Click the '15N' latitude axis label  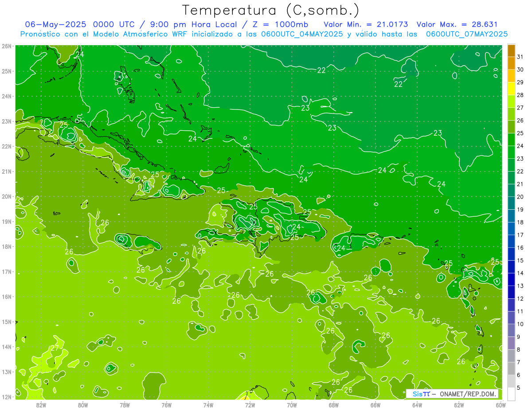6,321
